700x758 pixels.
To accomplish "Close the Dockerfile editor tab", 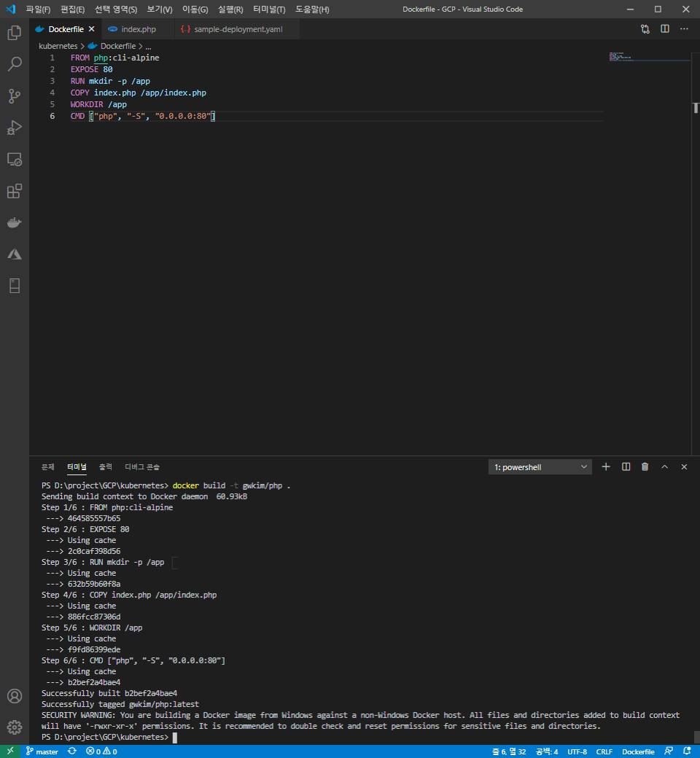I will (91, 29).
